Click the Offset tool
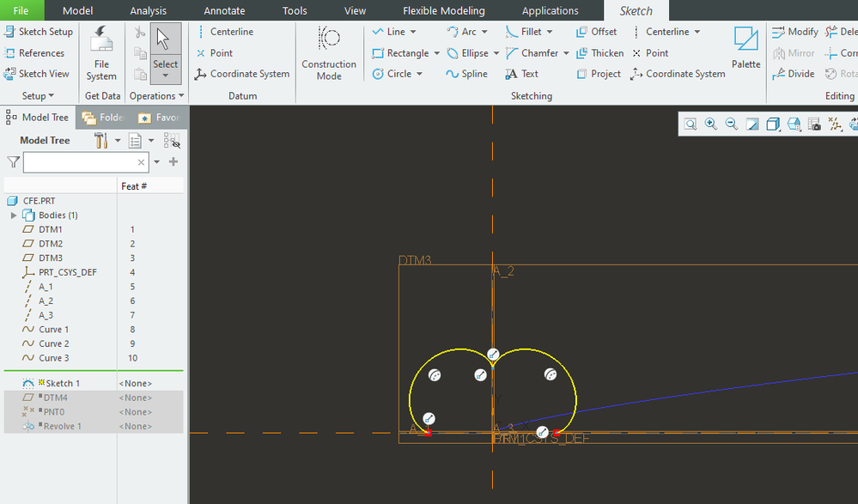This screenshot has width=858, height=504. (596, 32)
